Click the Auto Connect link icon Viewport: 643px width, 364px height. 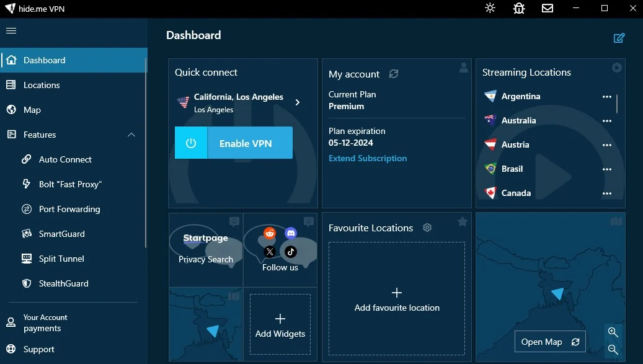point(26,159)
